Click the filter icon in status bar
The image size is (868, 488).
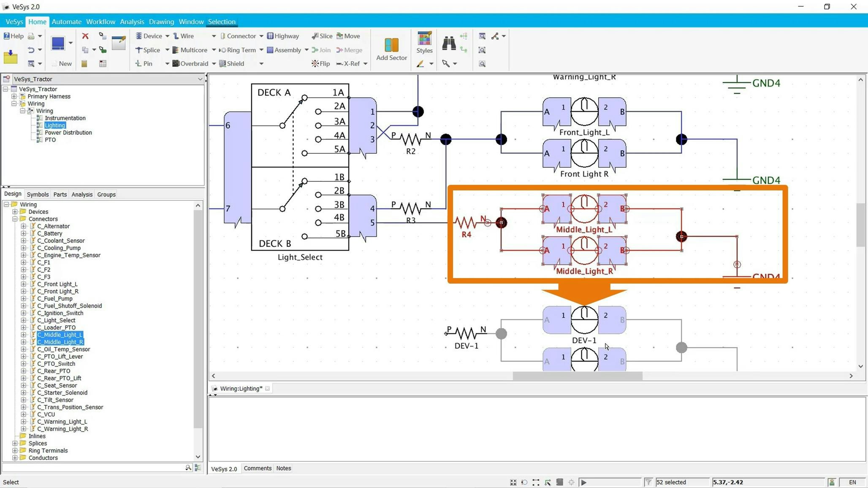pos(648,482)
